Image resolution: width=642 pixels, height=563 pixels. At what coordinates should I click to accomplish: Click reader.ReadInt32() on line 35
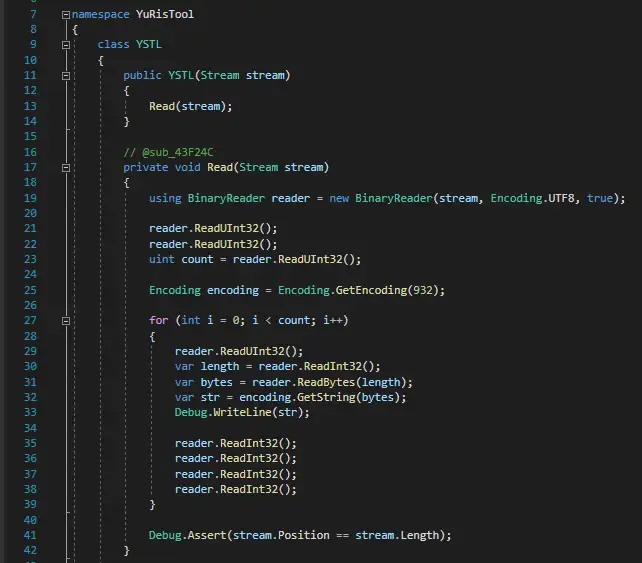(235, 443)
